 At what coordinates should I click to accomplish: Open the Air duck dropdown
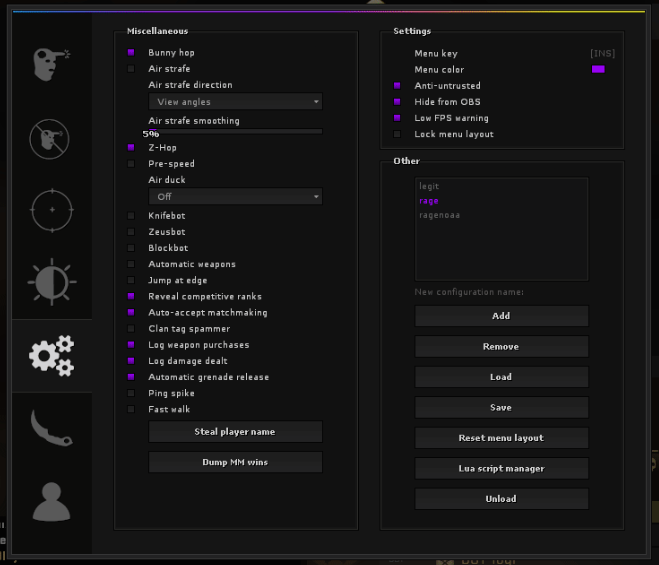click(x=235, y=197)
